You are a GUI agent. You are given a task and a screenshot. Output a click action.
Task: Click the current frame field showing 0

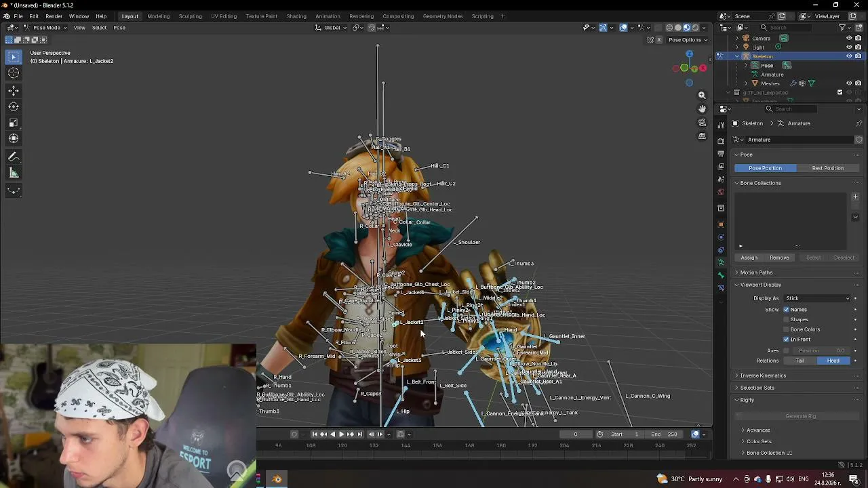[576, 434]
